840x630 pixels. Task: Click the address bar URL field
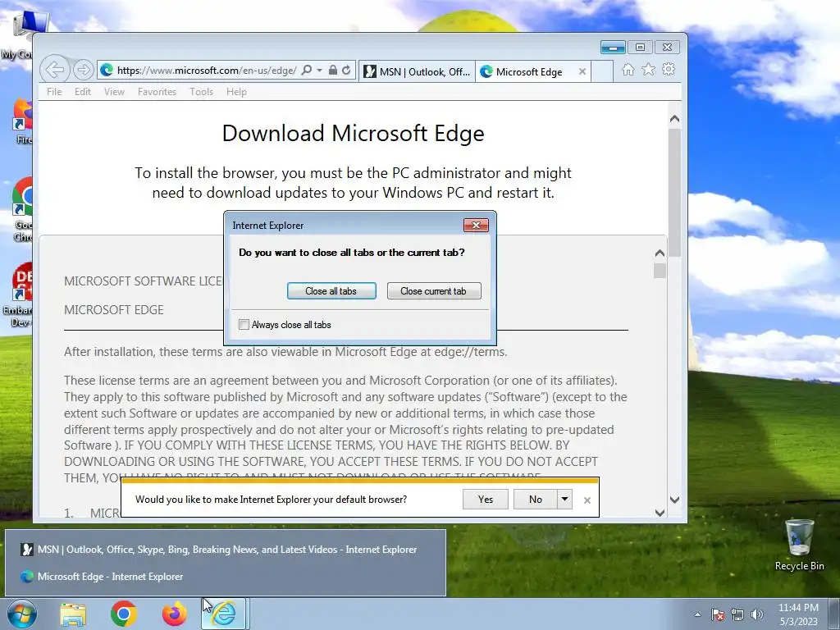[x=206, y=71]
